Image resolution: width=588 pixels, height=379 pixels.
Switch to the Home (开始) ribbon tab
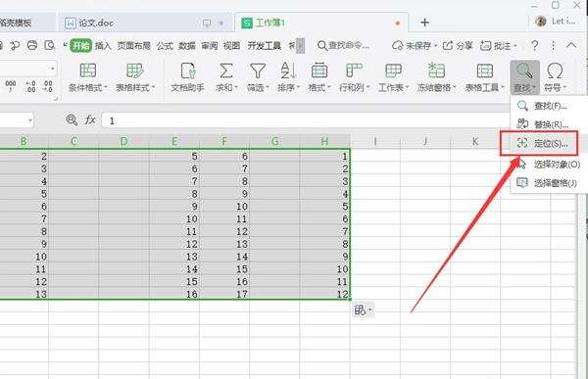click(x=80, y=46)
